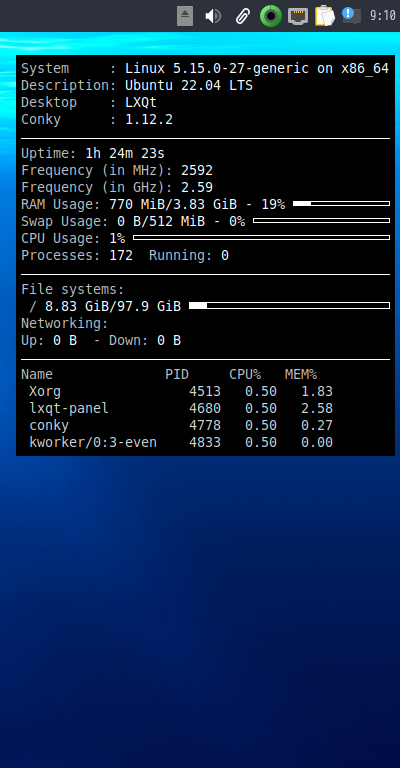Screen dimensions: 400x768
Task: Click the "Running:" label
Action: pos(181,256)
